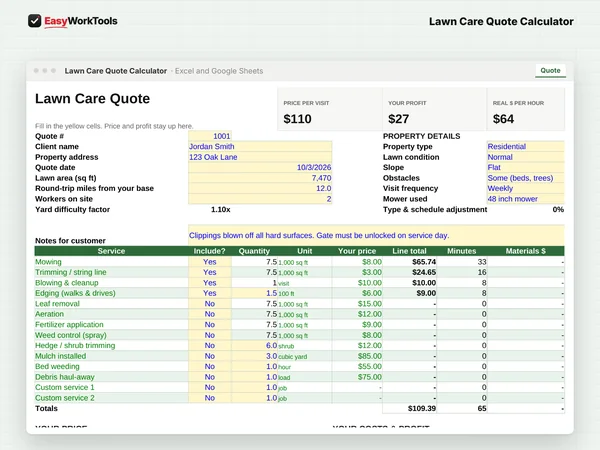Screen dimensions: 600x450
Task: Open the Quote sheet tab
Action: [550, 71]
